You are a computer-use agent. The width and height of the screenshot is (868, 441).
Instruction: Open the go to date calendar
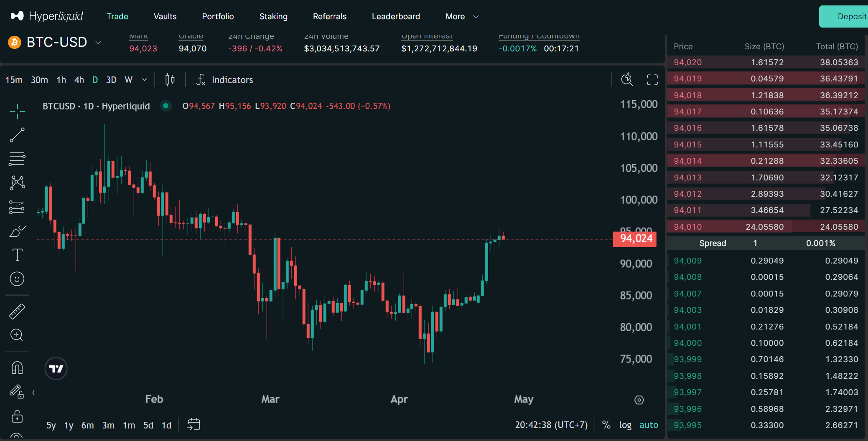[x=193, y=425]
